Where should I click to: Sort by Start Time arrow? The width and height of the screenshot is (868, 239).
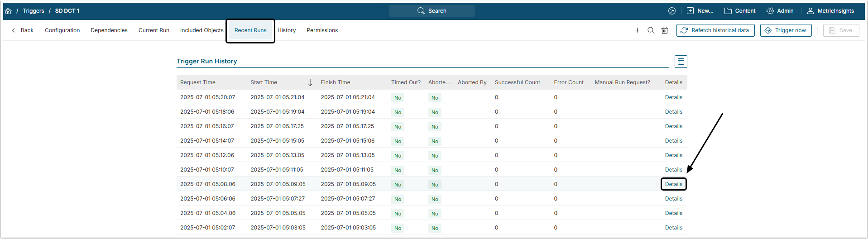(310, 82)
